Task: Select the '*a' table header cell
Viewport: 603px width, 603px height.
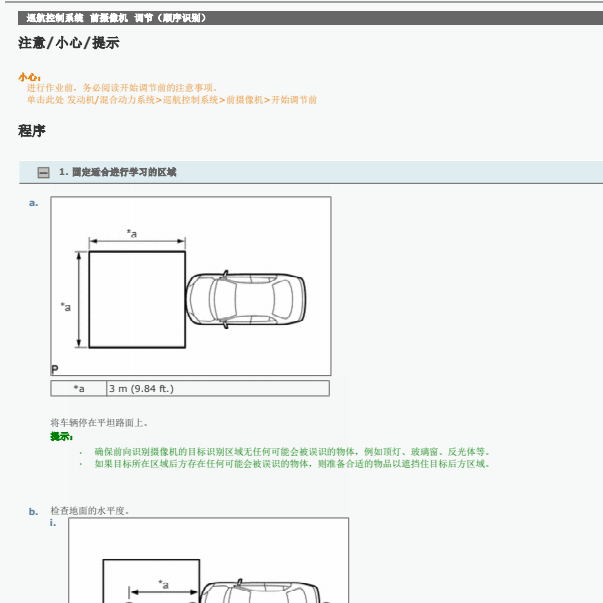Action: click(79, 388)
